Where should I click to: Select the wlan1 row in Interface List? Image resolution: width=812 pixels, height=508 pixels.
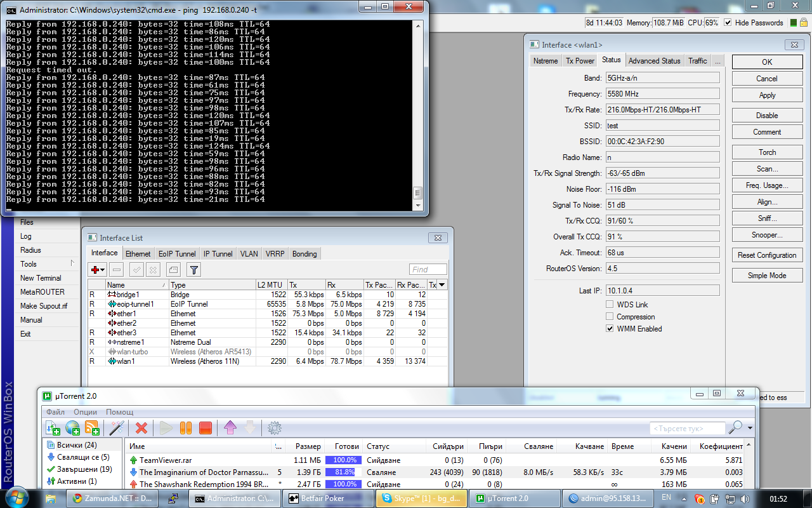pyautogui.click(x=267, y=361)
